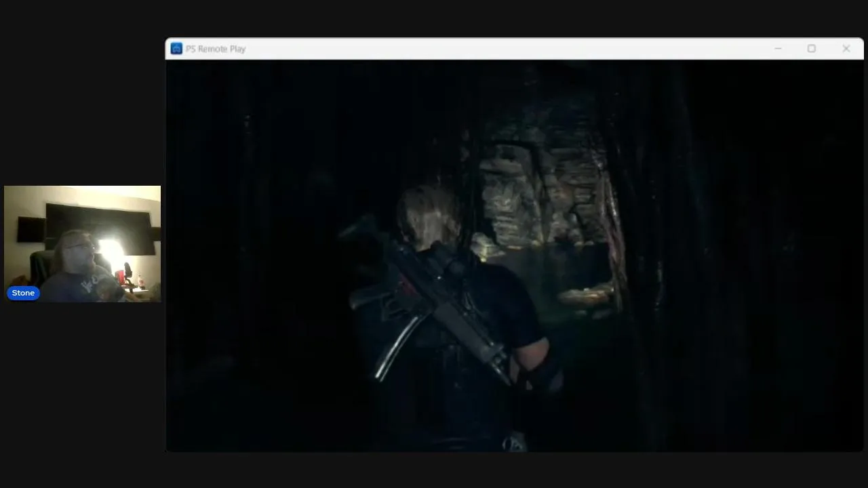The width and height of the screenshot is (868, 488).
Task: Click the Stone name label
Action: tap(23, 293)
